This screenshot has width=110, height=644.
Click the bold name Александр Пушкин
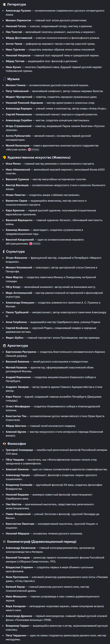tap(18, 11)
